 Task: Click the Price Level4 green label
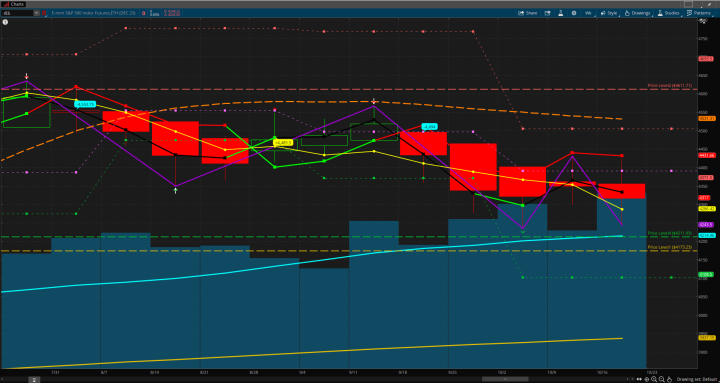coord(669,233)
